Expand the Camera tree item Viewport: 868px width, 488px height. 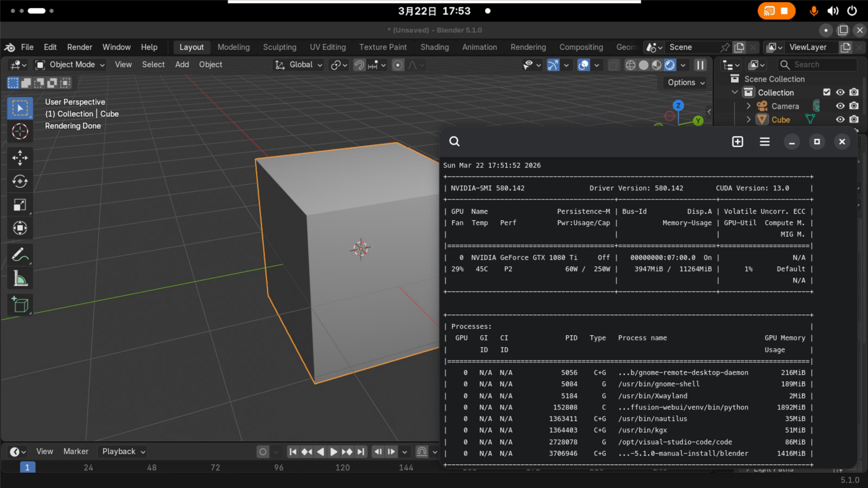point(748,106)
